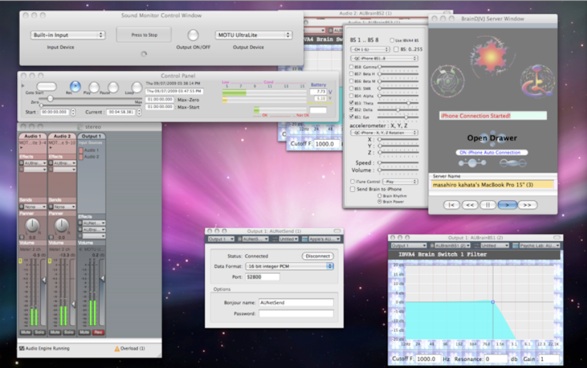587x368 pixels.
Task: Click the Current time stepper arrows
Action: [139, 112]
